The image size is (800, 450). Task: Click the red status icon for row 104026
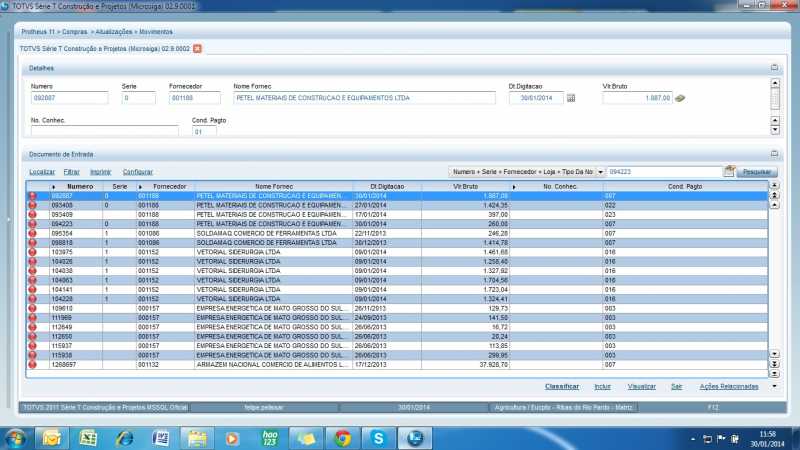33,261
